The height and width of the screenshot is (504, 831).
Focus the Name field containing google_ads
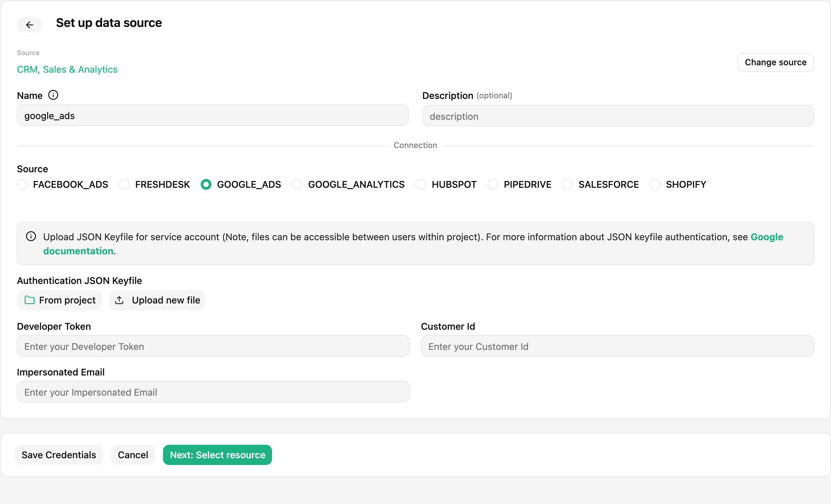click(213, 115)
